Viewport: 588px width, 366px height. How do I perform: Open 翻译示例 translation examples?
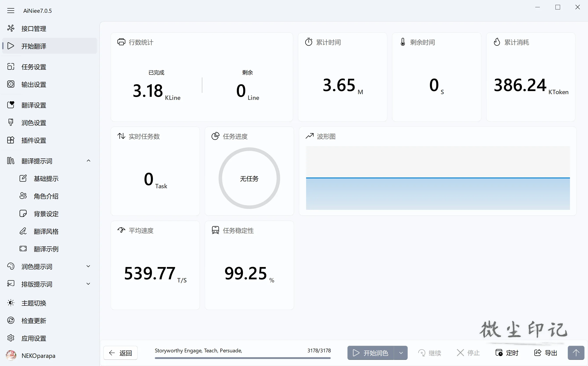click(50, 249)
